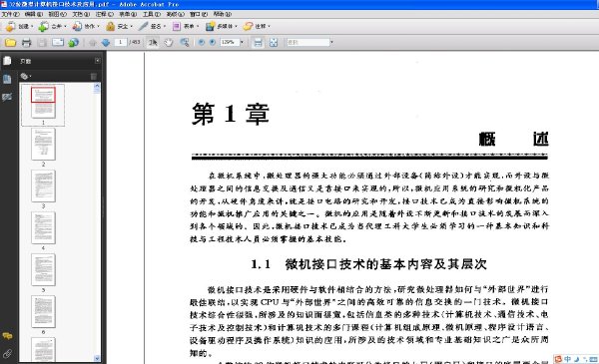Image resolution: width=599 pixels, height=364 pixels.
Task: Click thumbnail panel scroll down arrow
Action: click(x=97, y=358)
